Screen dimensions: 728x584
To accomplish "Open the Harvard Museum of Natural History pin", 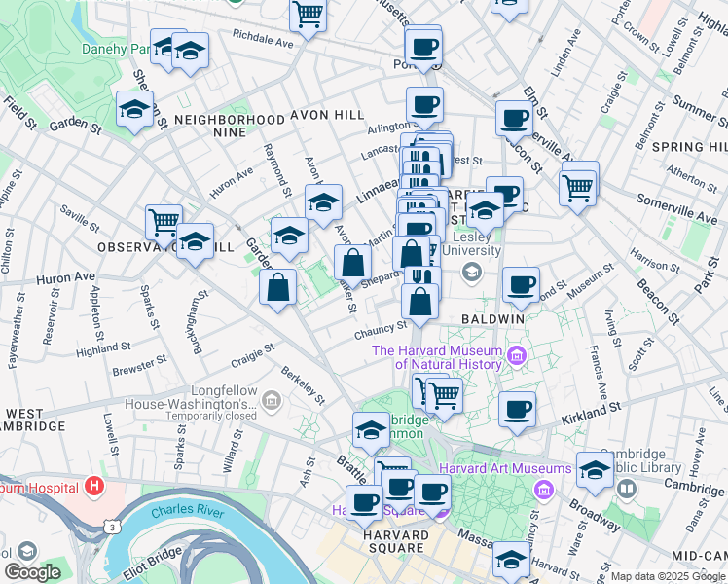I will (517, 356).
